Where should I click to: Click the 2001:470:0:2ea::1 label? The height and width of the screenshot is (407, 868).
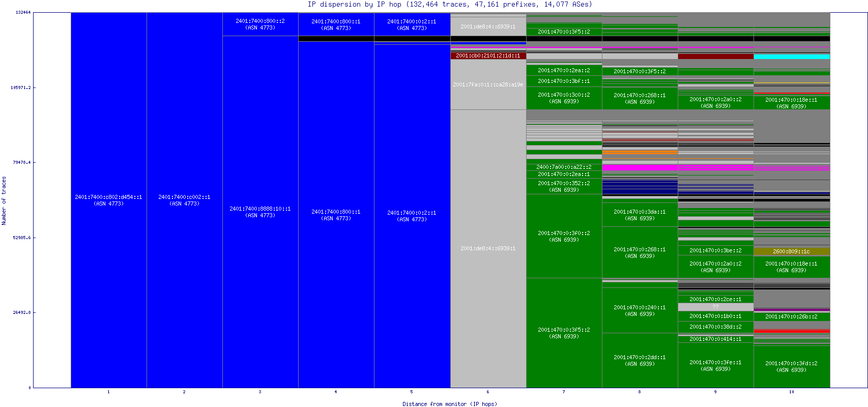[564, 174]
